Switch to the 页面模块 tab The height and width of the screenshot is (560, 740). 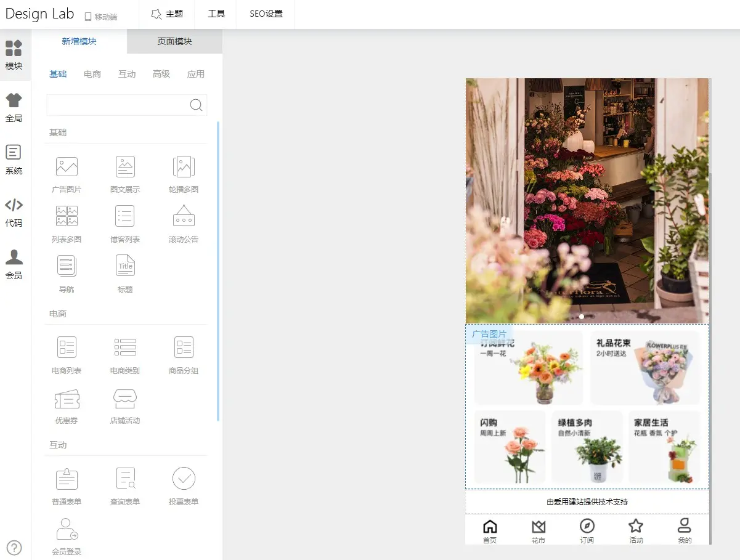pyautogui.click(x=174, y=41)
